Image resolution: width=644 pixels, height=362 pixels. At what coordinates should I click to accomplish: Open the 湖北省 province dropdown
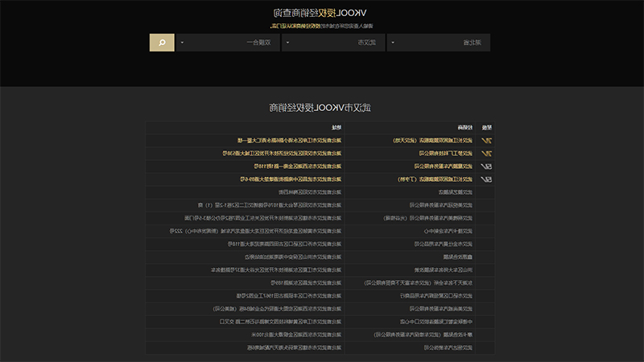coord(438,43)
